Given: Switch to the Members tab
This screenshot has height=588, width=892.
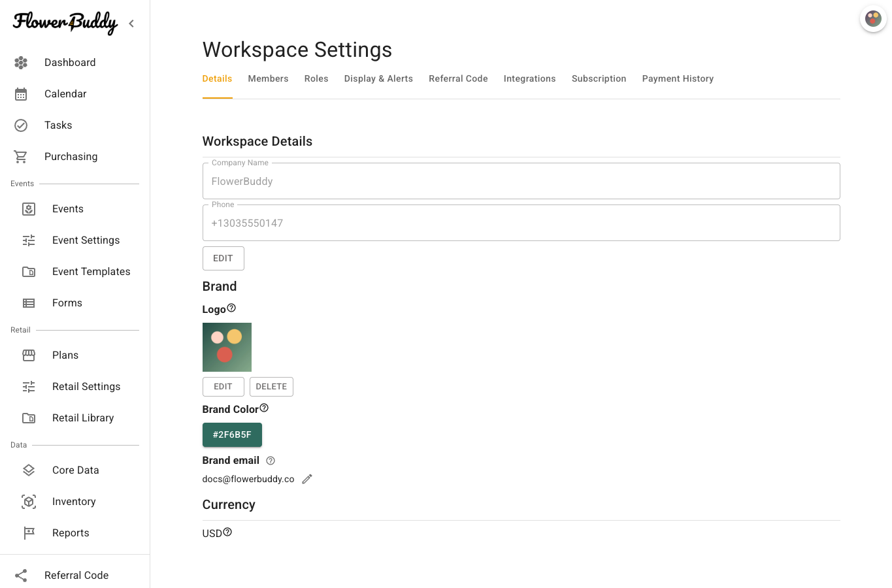Looking at the screenshot, I should [x=268, y=78].
